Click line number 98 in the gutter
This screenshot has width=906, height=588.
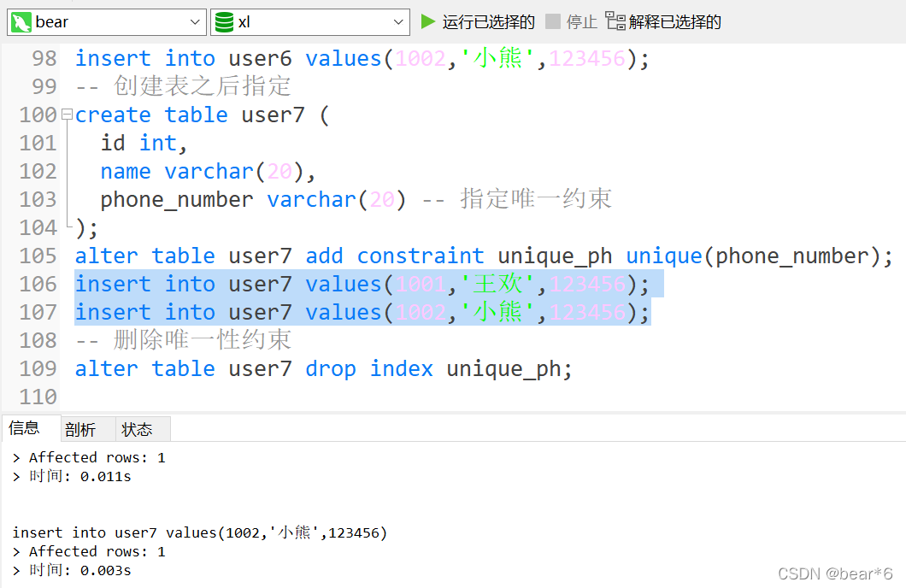coord(44,58)
